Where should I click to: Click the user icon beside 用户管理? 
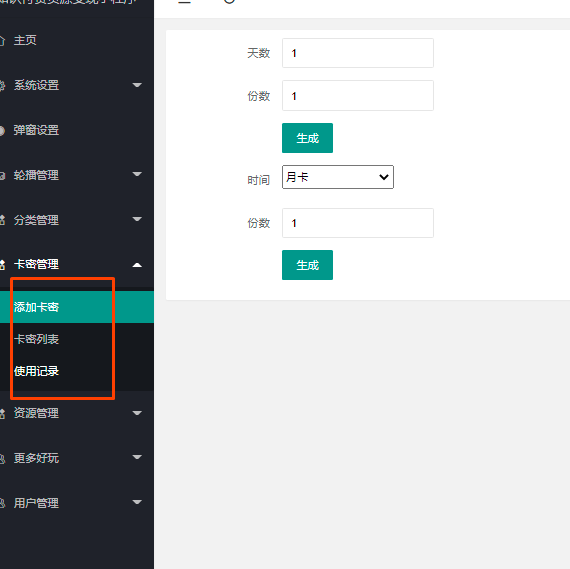2,504
